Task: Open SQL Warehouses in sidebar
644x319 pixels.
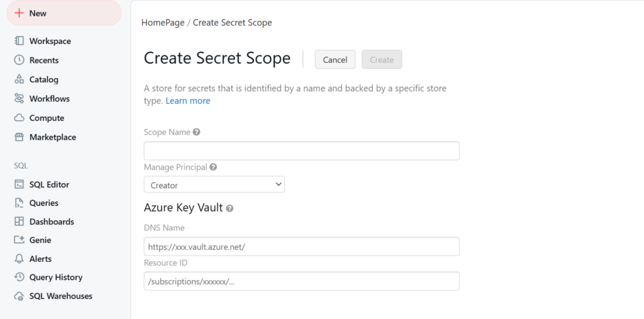Action: (60, 296)
